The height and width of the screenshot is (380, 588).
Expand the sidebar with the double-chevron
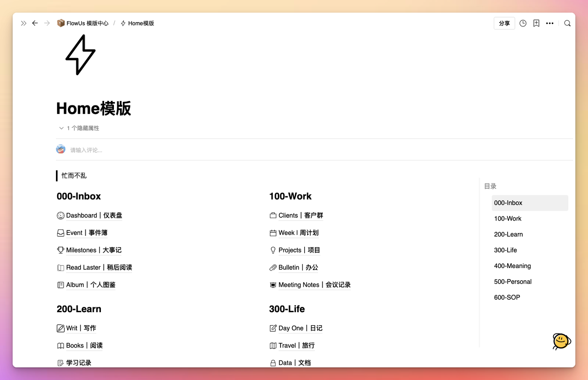(23, 23)
